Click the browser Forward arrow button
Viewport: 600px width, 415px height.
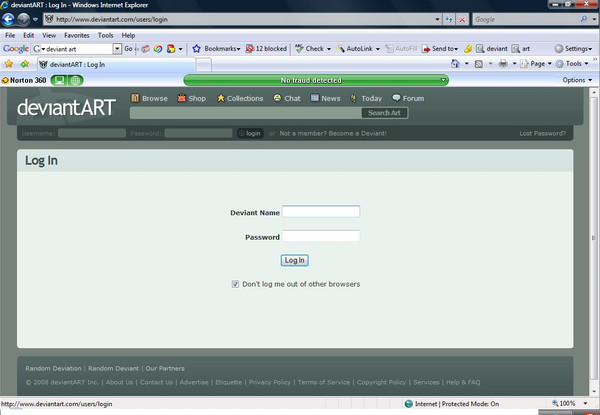pyautogui.click(x=23, y=19)
